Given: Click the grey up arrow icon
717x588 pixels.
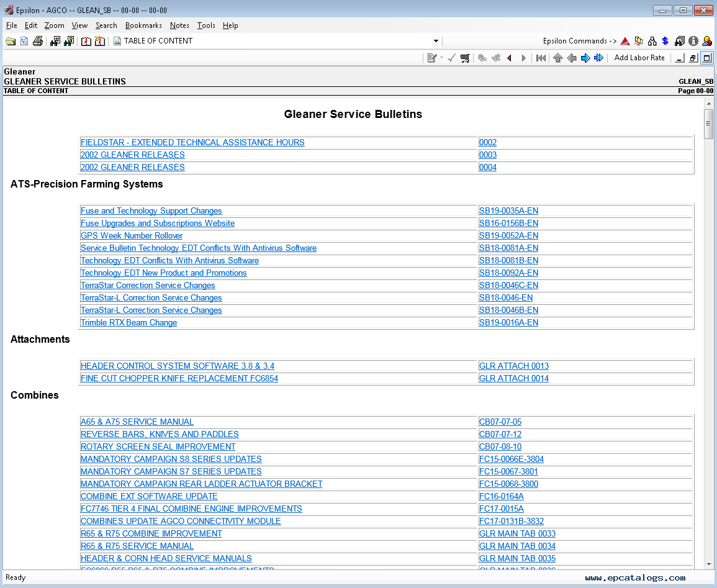Looking at the screenshot, I should (557, 58).
